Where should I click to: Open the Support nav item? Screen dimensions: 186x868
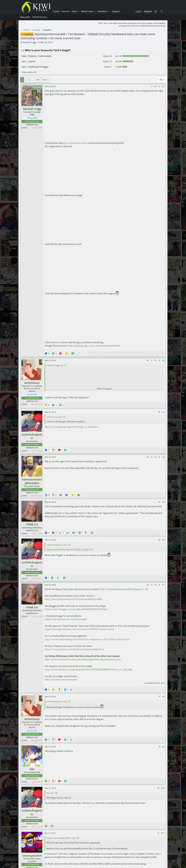coord(116,11)
